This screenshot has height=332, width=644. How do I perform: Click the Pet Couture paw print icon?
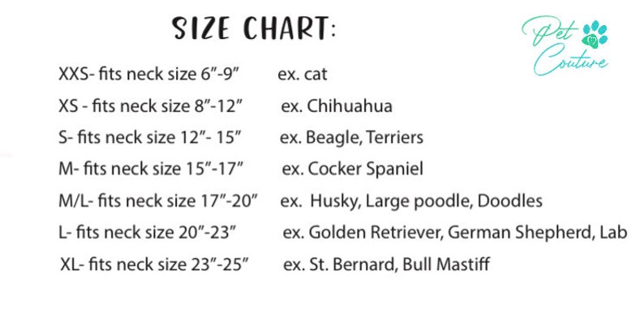(595, 35)
